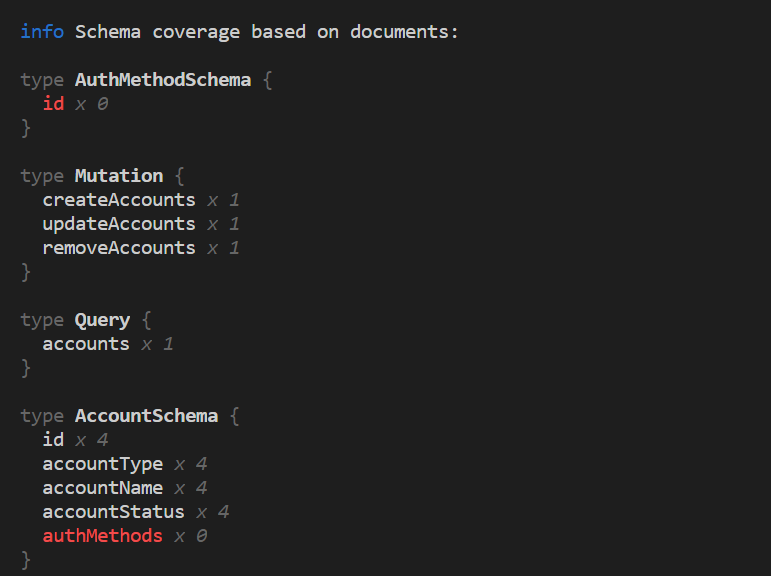The image size is (771, 576).
Task: Click the blue 'info' label
Action: 41,32
